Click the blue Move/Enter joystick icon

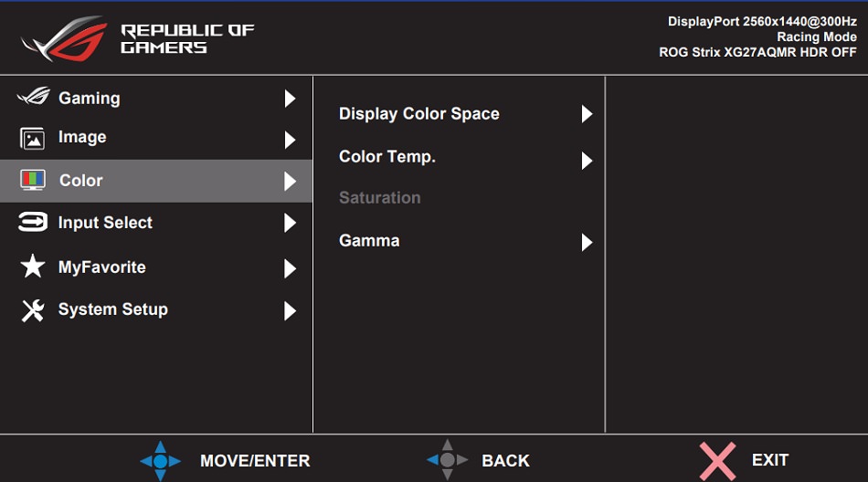(160, 461)
